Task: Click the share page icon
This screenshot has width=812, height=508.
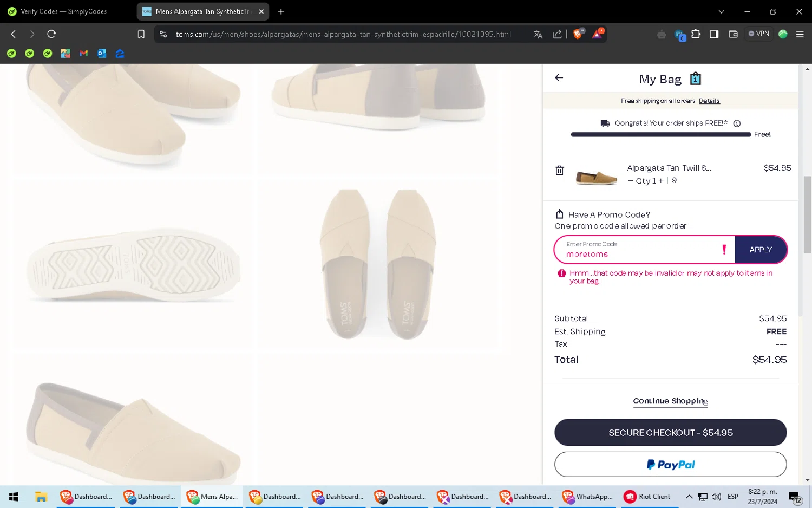Action: (557, 34)
